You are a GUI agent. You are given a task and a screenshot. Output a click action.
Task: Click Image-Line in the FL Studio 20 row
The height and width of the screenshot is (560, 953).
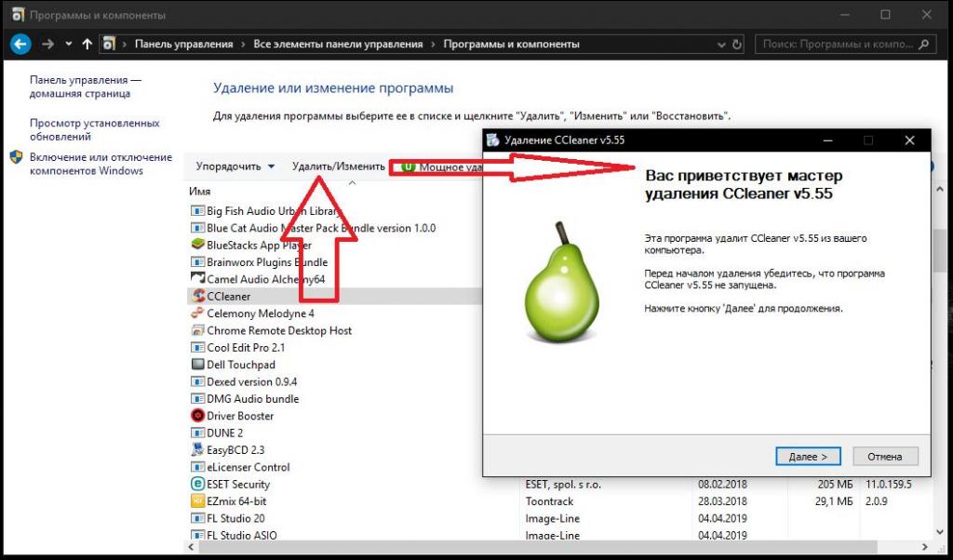[553, 519]
